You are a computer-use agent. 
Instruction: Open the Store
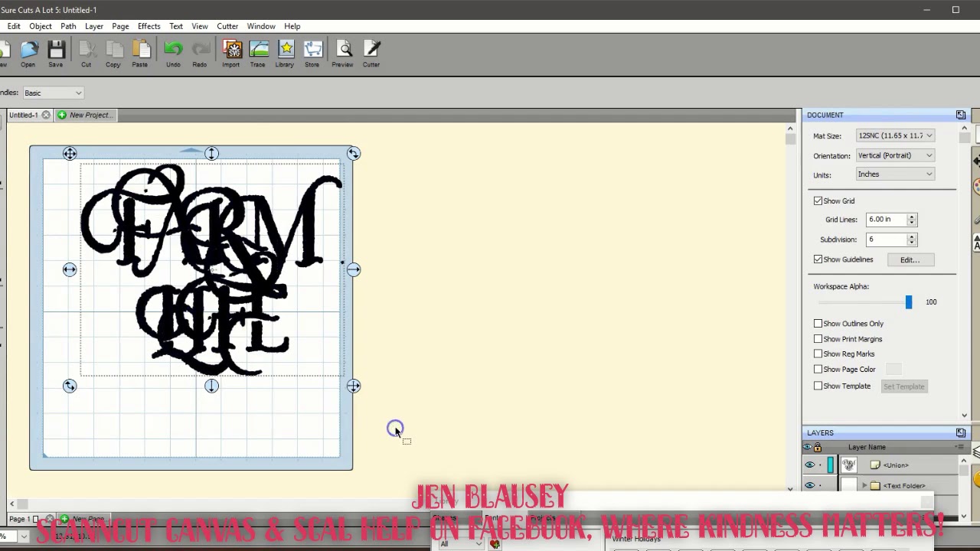point(312,54)
